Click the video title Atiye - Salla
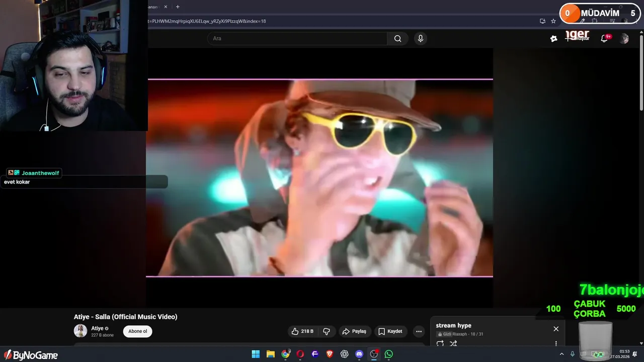The image size is (644, 362). pyautogui.click(x=126, y=317)
